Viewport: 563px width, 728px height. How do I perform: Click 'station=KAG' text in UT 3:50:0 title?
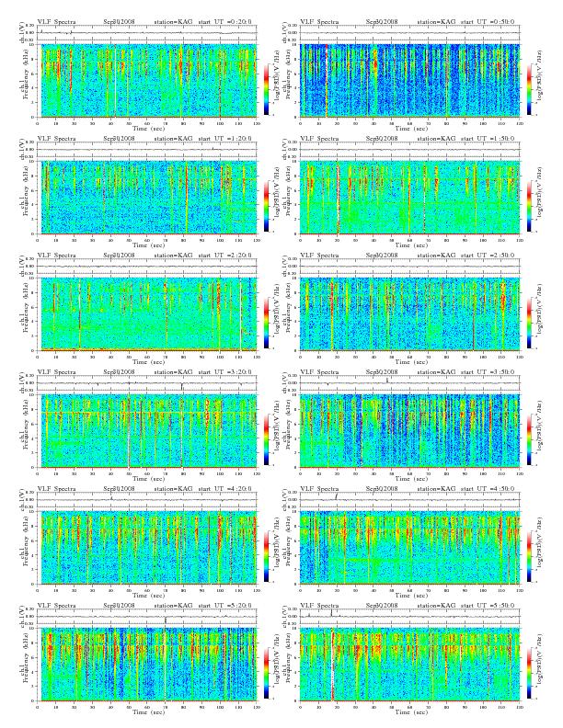(x=436, y=372)
